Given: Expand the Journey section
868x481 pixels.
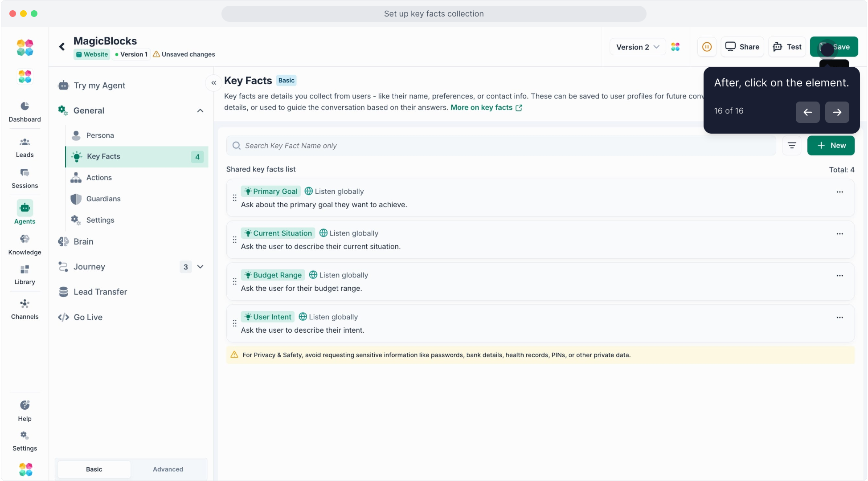Looking at the screenshot, I should pyautogui.click(x=200, y=267).
